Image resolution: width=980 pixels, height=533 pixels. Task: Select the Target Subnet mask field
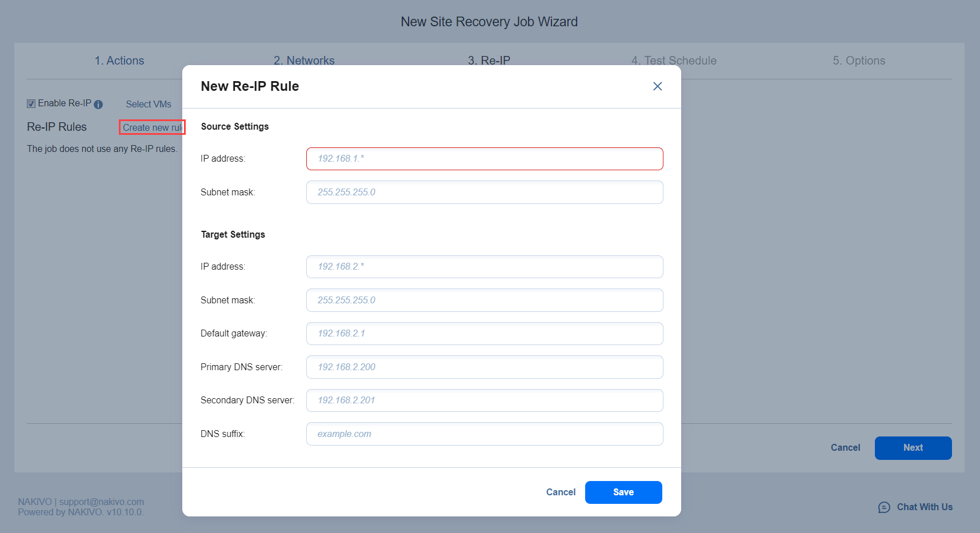pos(484,300)
